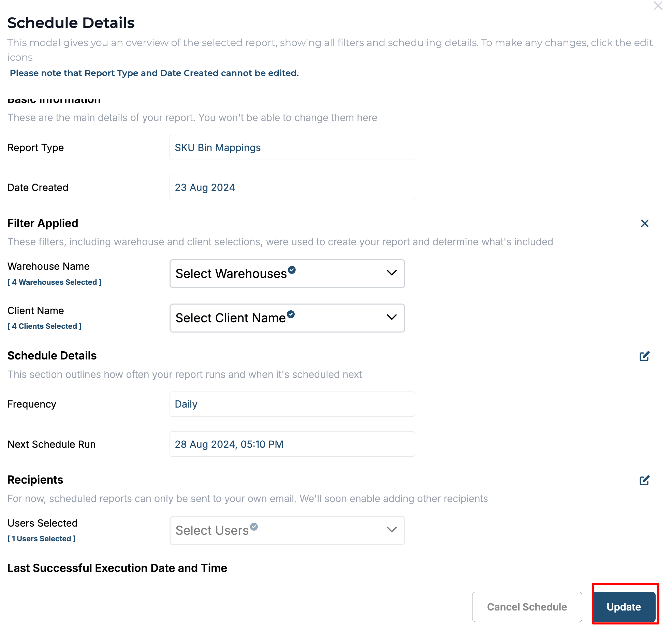Click checkmark badge on Select Client Name
Viewport: 672px width, 633px height.
[291, 314]
